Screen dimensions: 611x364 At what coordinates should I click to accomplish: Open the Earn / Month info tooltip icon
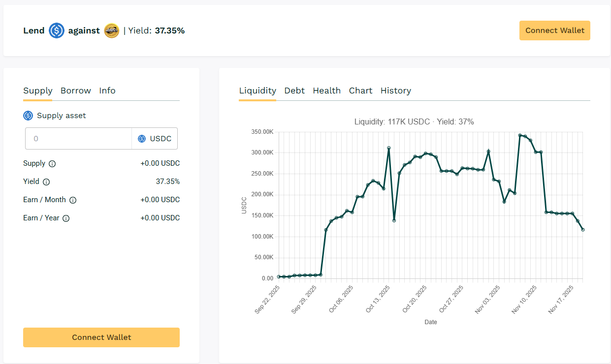tap(73, 200)
